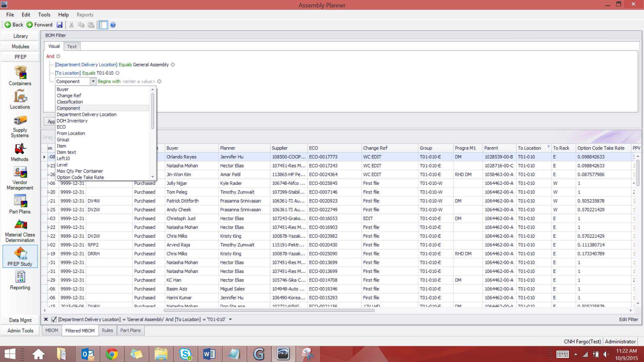This screenshot has height=362, width=644.
Task: Uncheck the active filter checkbox
Action: (54, 319)
